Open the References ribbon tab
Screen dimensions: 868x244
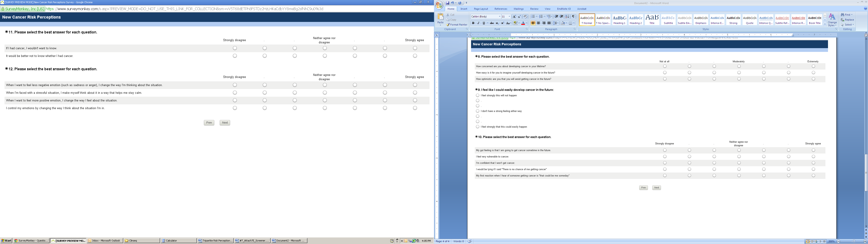(501, 9)
